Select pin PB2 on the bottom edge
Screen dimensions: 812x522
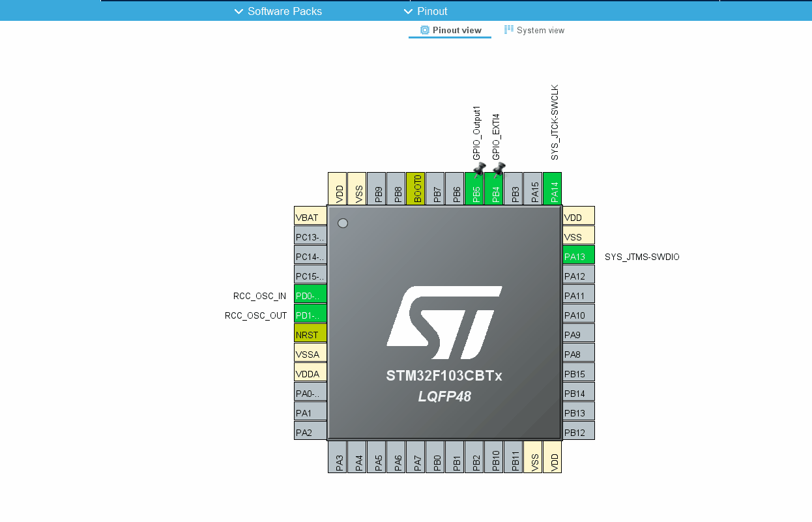(474, 457)
